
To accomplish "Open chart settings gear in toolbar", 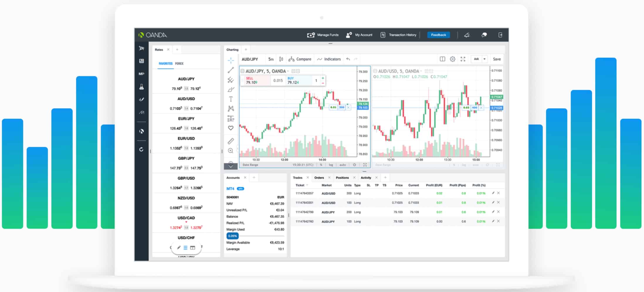I will [x=453, y=59].
